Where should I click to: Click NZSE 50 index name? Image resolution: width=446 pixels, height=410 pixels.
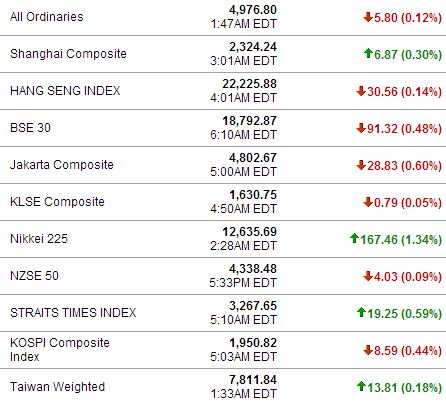pyautogui.click(x=34, y=276)
